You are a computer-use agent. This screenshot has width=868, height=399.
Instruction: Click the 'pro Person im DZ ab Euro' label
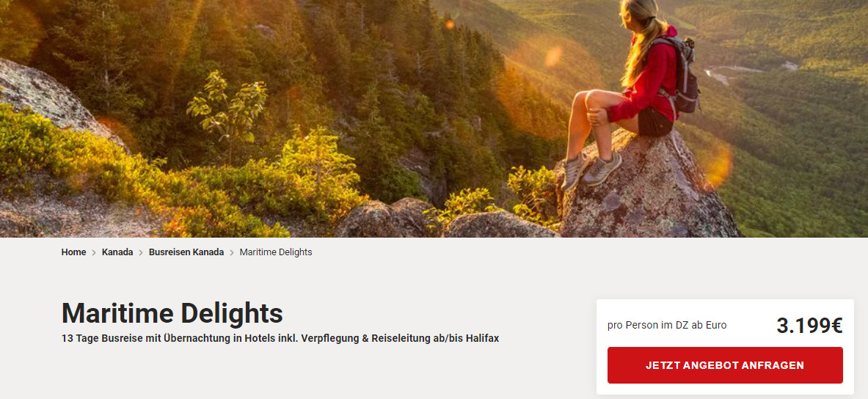pyautogui.click(x=667, y=326)
